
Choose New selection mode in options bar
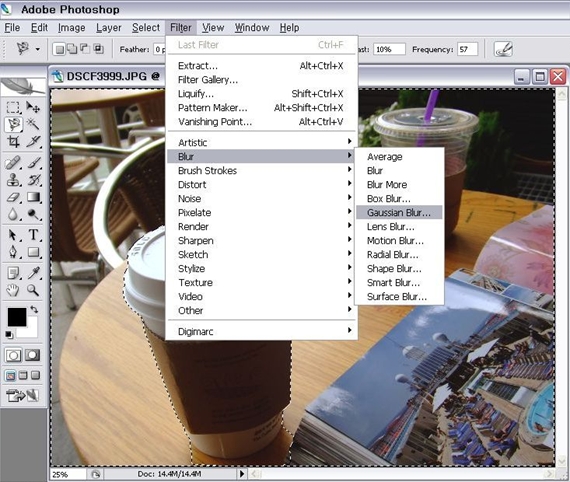tap(59, 49)
